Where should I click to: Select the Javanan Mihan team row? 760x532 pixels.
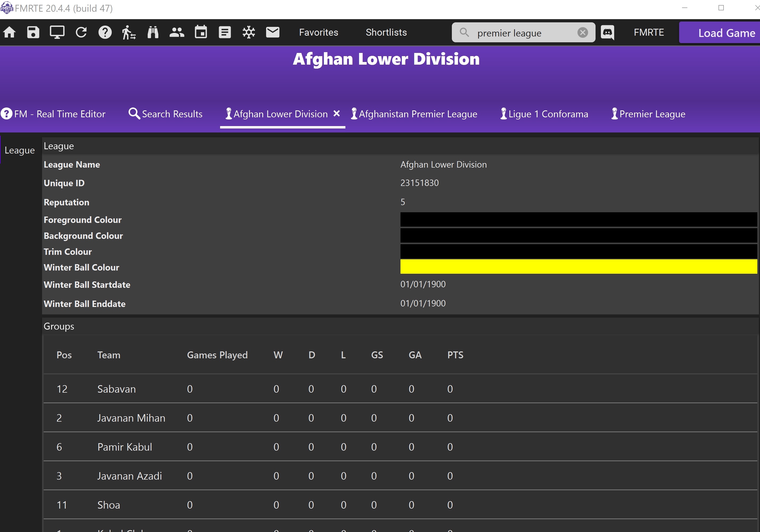tap(131, 418)
